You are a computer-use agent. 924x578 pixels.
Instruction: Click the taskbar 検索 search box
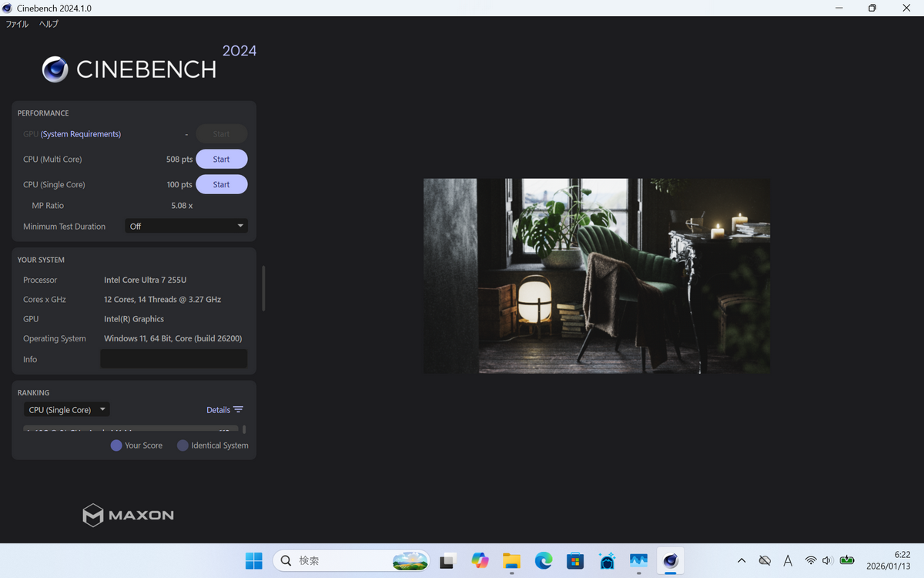351,561
